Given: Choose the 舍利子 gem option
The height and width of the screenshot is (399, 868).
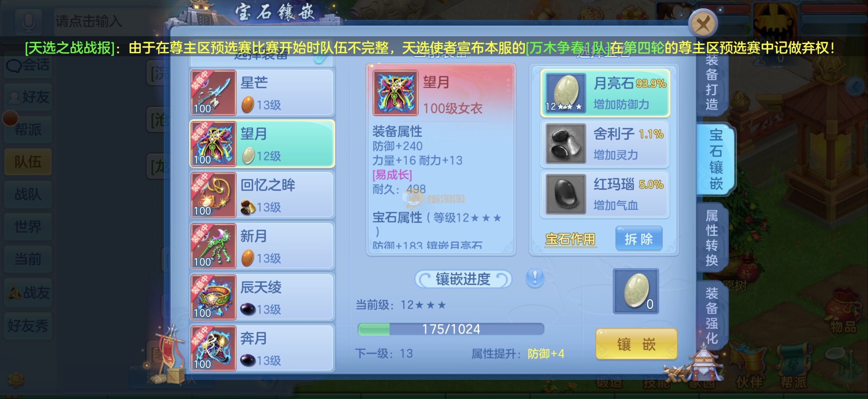Looking at the screenshot, I should [605, 144].
